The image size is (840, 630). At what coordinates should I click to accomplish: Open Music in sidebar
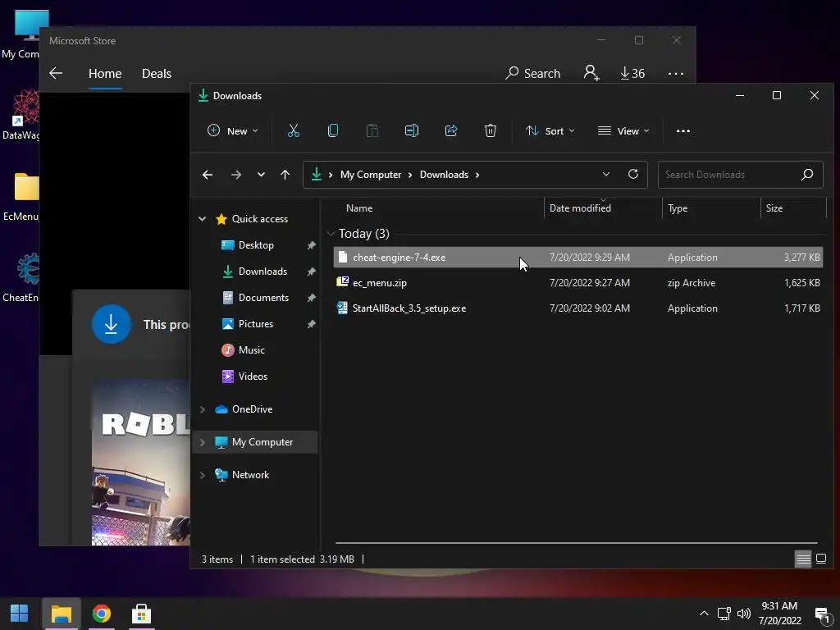point(251,349)
